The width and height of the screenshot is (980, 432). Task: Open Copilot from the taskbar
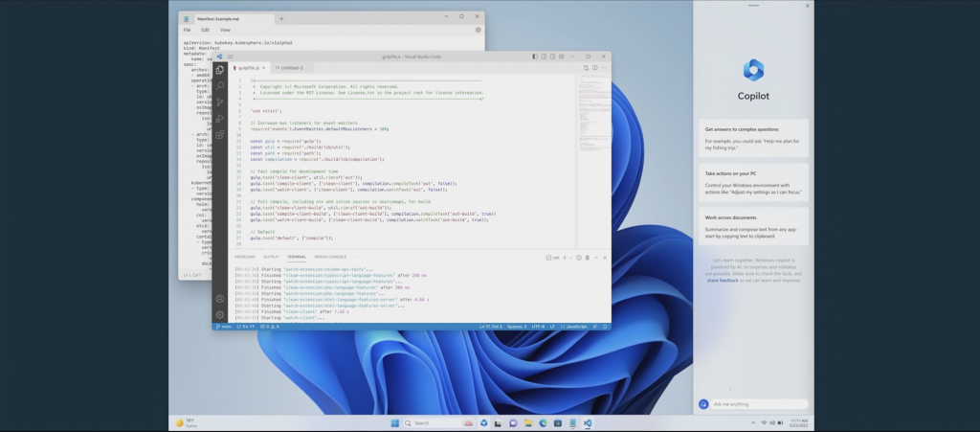[483, 423]
